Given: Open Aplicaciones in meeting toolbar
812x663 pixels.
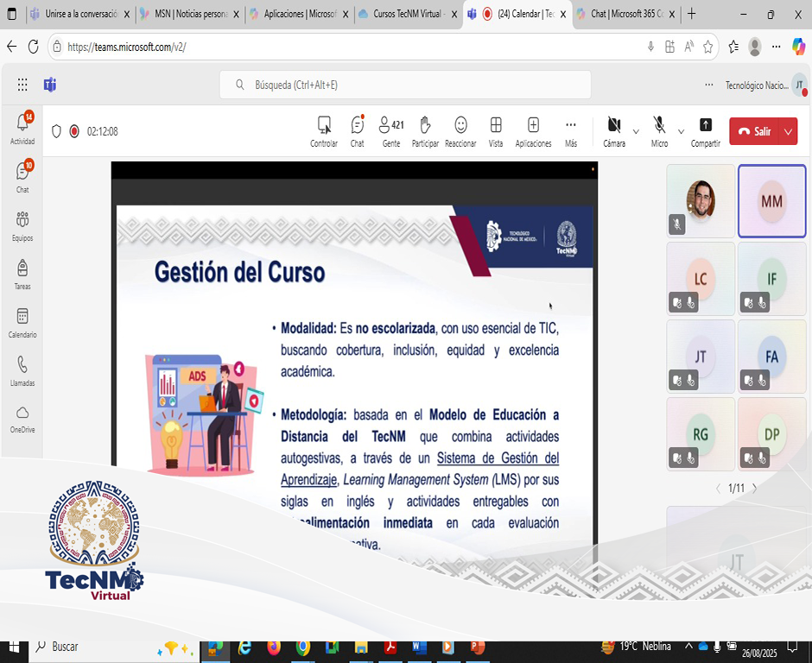Looking at the screenshot, I should [533, 131].
